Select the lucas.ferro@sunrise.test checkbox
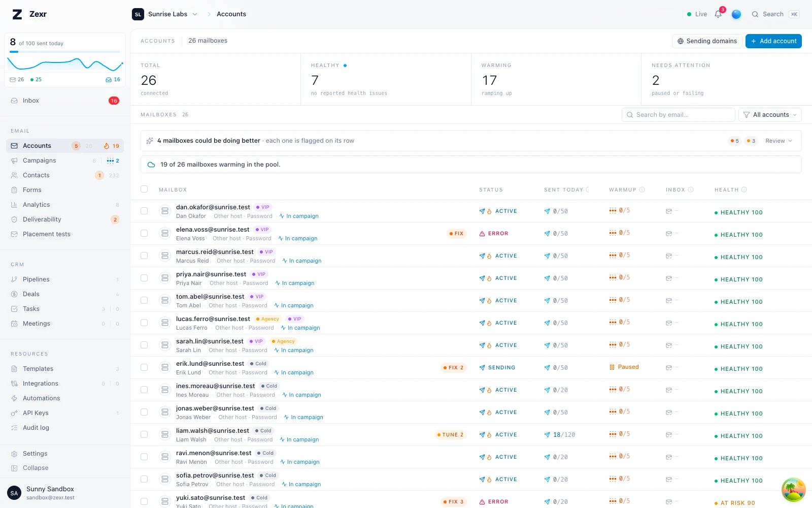 click(144, 323)
